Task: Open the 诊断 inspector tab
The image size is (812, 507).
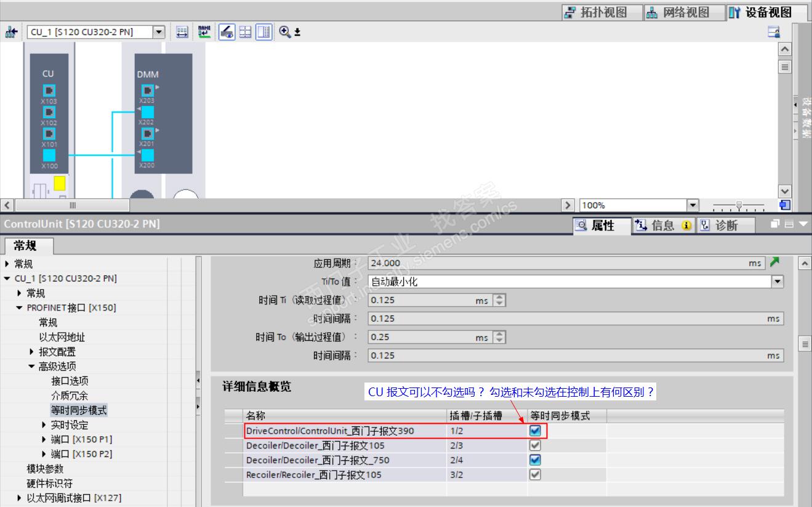Action: click(x=725, y=225)
